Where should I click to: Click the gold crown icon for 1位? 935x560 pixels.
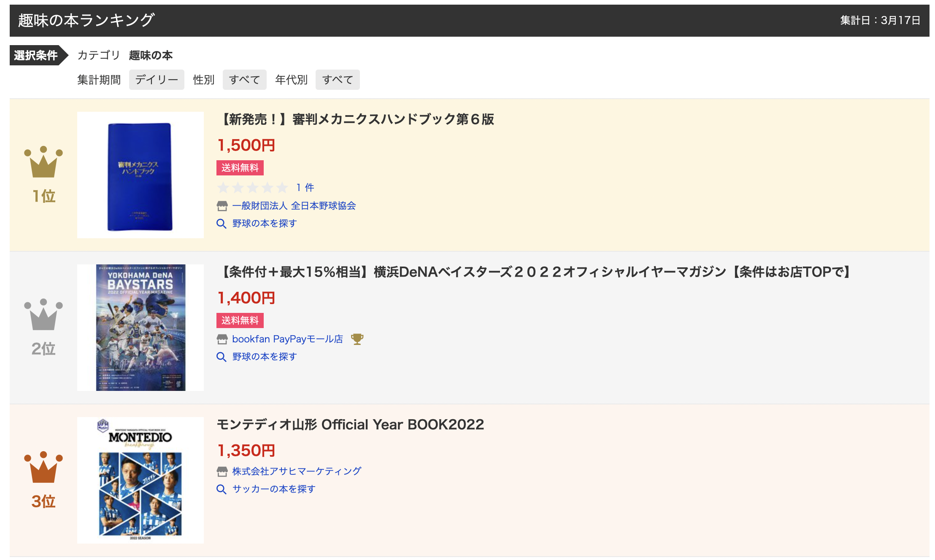(x=43, y=163)
